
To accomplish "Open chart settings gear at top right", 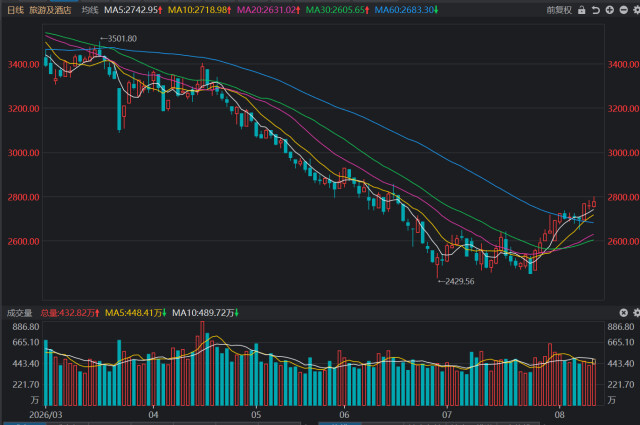I will (636, 10).
